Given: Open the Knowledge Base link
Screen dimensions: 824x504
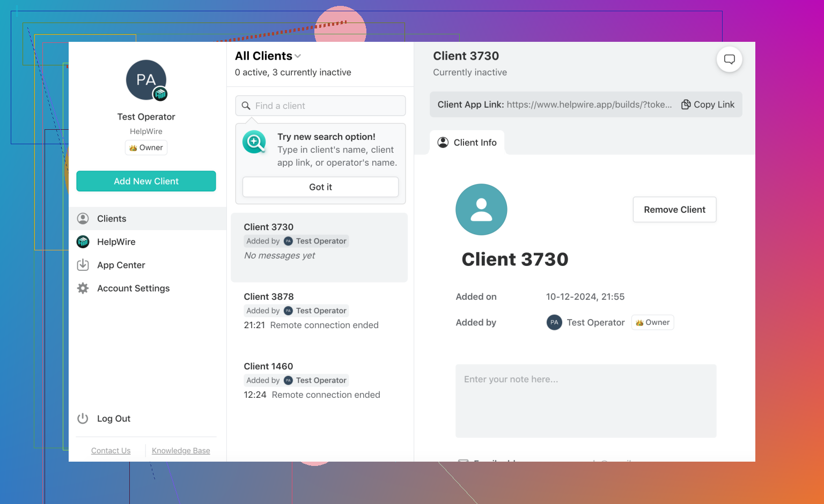Looking at the screenshot, I should click(x=181, y=451).
